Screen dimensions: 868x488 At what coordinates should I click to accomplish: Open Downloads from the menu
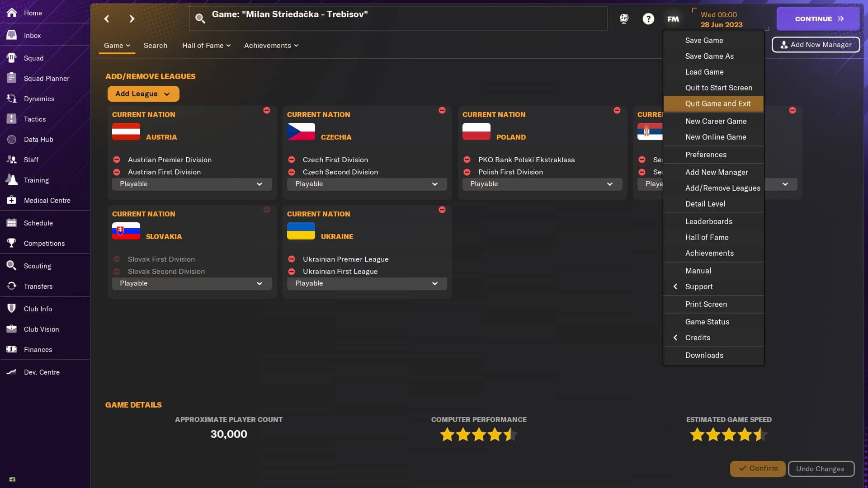tap(713, 355)
